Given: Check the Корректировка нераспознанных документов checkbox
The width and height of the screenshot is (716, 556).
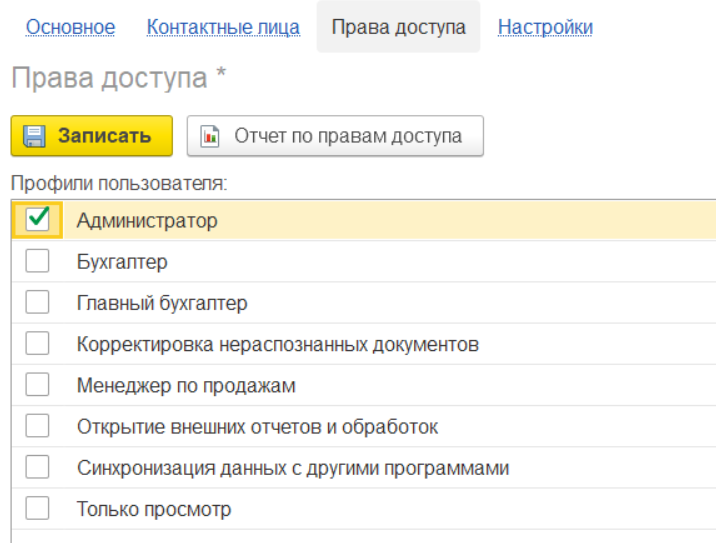Looking at the screenshot, I should tap(37, 344).
